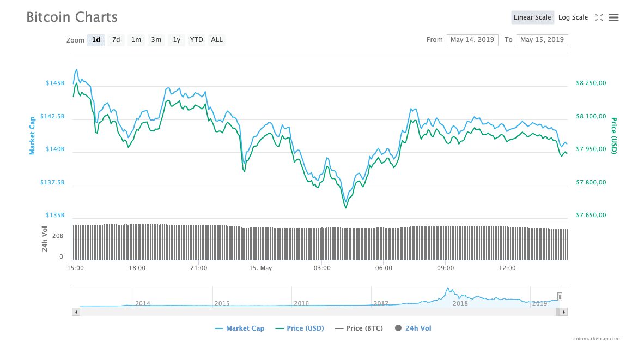644x341 pixels.
Task: Choose 3m zoom range
Action: click(x=156, y=40)
